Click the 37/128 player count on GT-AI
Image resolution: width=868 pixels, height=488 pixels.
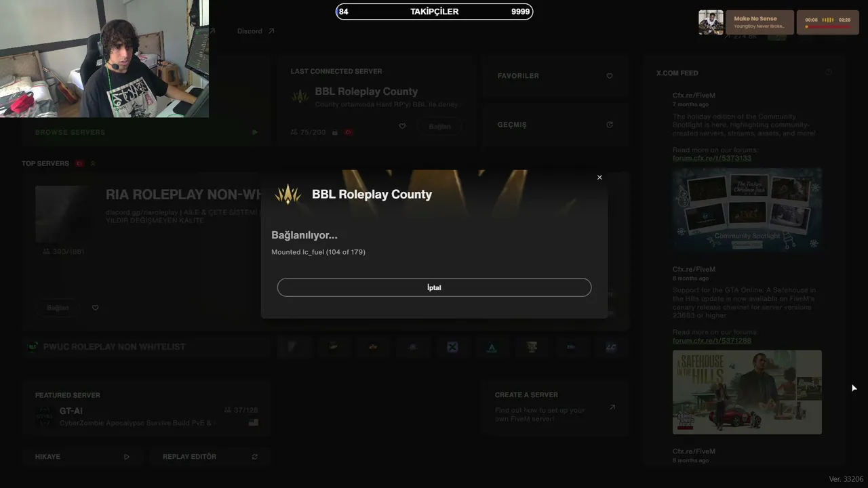[x=241, y=410]
